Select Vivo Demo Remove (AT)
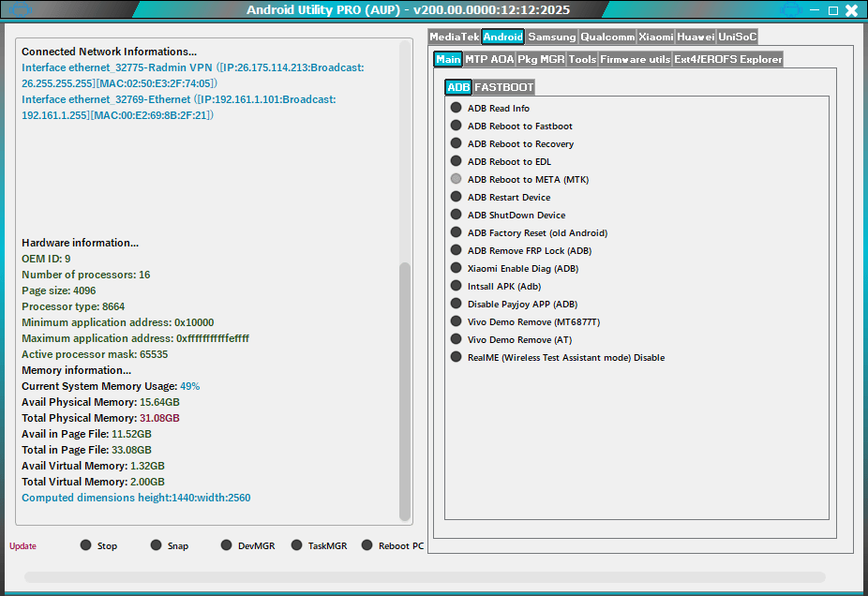 (x=512, y=338)
